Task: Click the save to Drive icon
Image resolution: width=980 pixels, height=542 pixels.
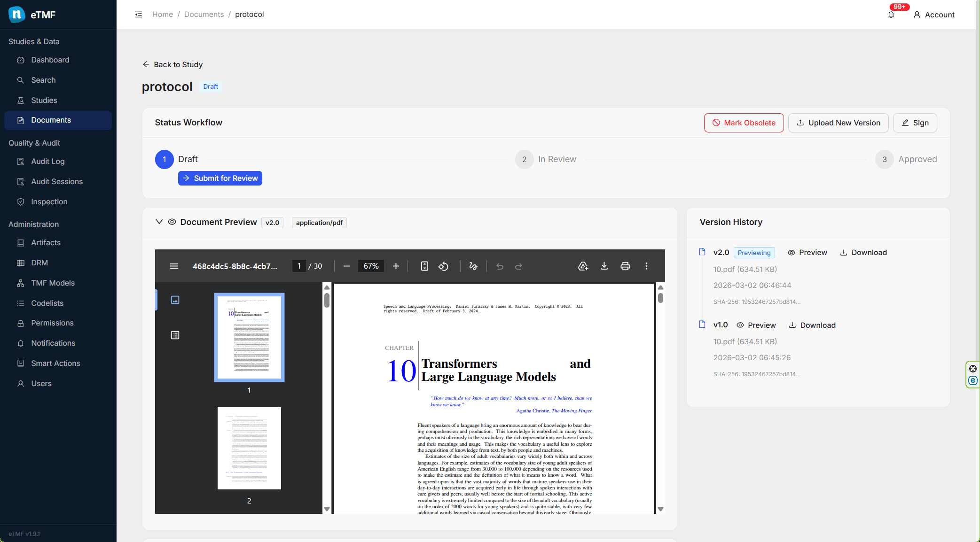Action: click(x=583, y=266)
